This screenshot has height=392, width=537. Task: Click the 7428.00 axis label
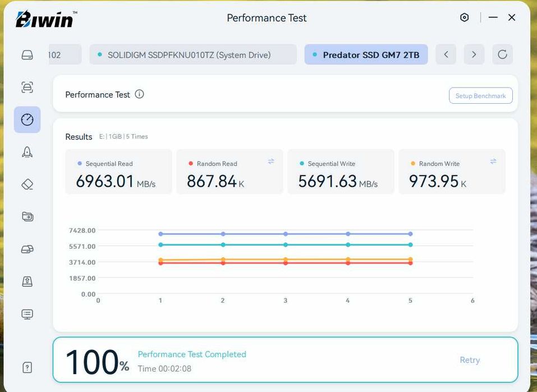click(82, 230)
